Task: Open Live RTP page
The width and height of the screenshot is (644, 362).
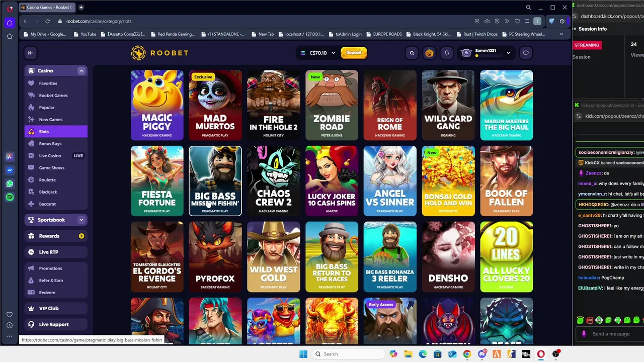Action: pyautogui.click(x=56, y=252)
